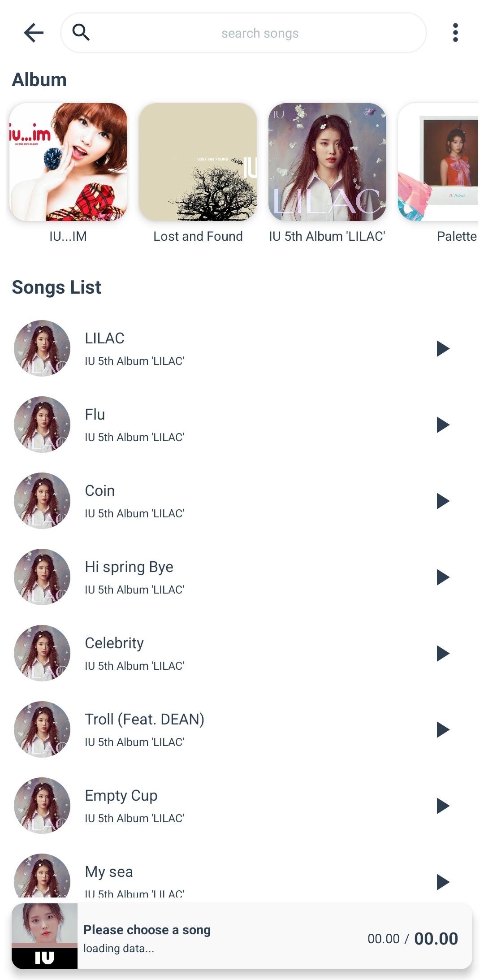
Task: Open the Lost and Found album
Action: [x=198, y=162]
